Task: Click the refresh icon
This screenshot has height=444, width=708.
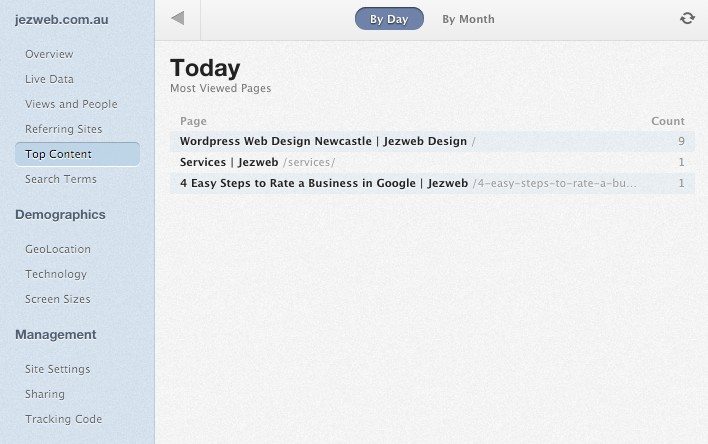Action: click(x=687, y=18)
